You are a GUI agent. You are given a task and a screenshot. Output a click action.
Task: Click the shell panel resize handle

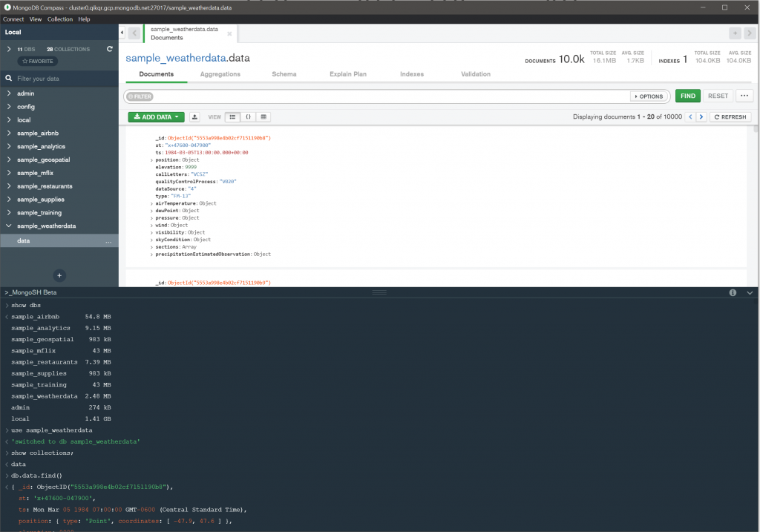pos(379,292)
